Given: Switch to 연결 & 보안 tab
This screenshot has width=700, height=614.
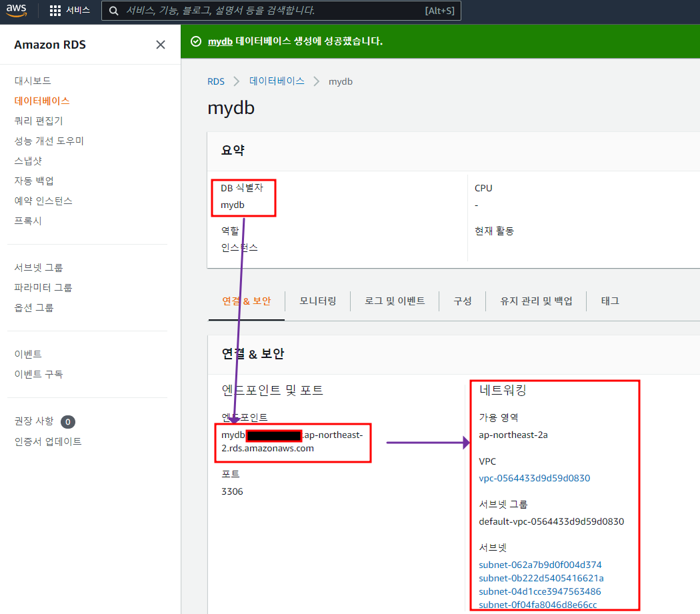Looking at the screenshot, I should tap(247, 301).
